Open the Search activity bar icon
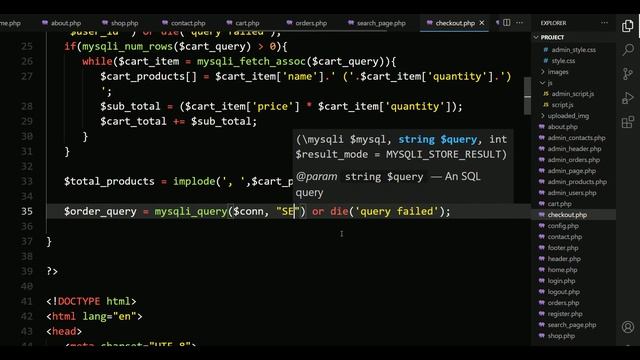640x360 pixels. click(628, 50)
